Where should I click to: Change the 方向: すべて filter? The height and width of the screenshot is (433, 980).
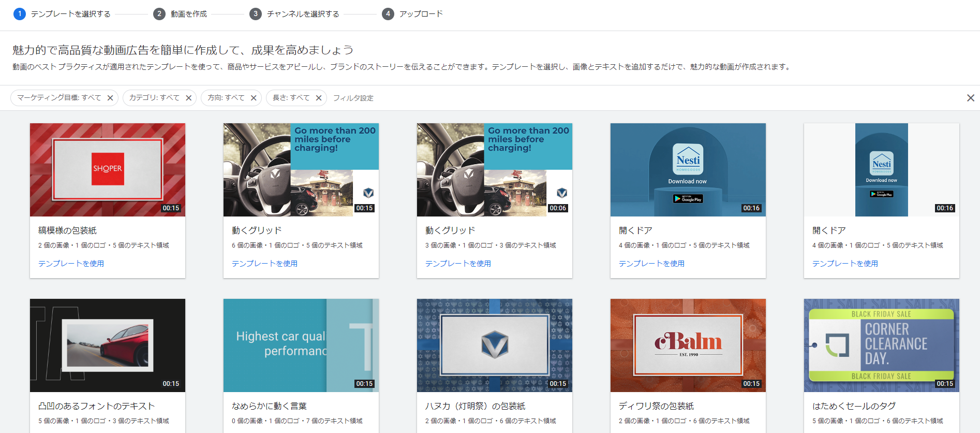[x=226, y=98]
